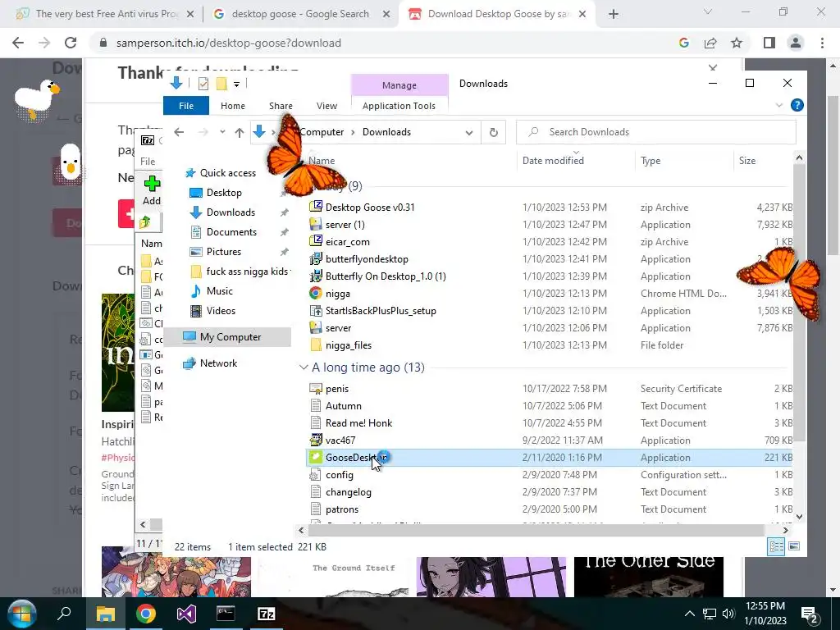Open the View ribbon tab

click(326, 106)
